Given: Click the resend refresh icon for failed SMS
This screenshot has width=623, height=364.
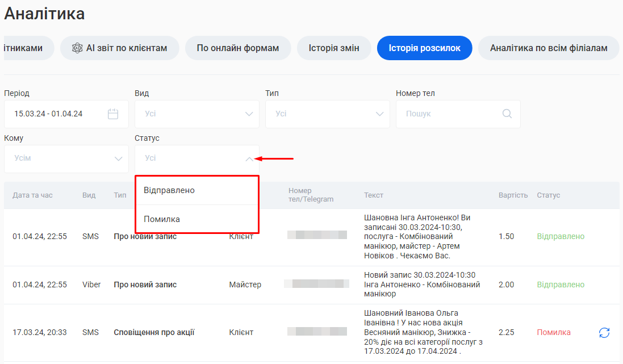Looking at the screenshot, I should point(604,333).
